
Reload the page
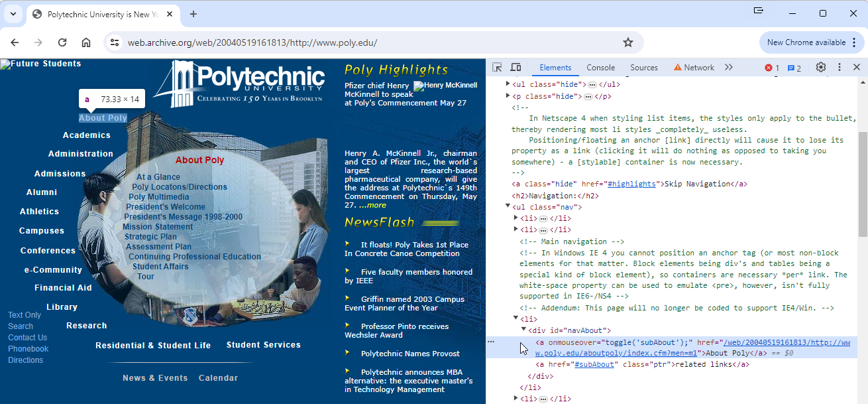pyautogui.click(x=62, y=42)
